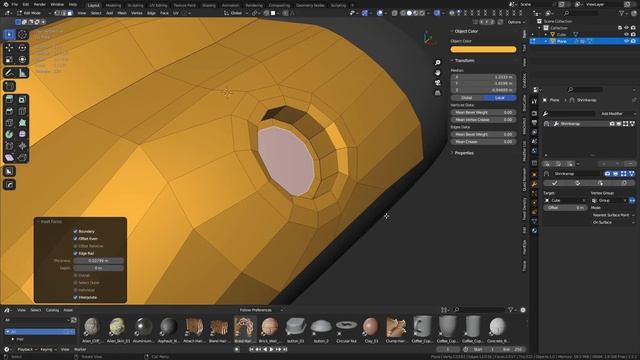Adjust the Shrinkwrap Offset field
This screenshot has width=640, height=360.
565,208
